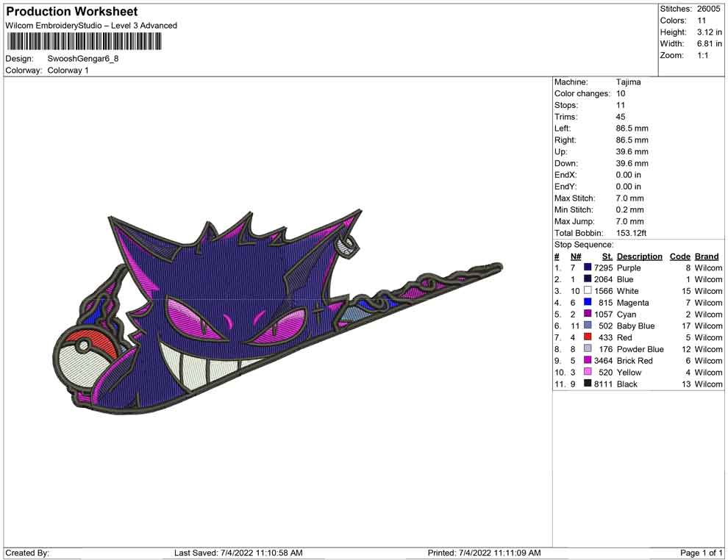Click the White thread swatch in row 3

coord(588,290)
